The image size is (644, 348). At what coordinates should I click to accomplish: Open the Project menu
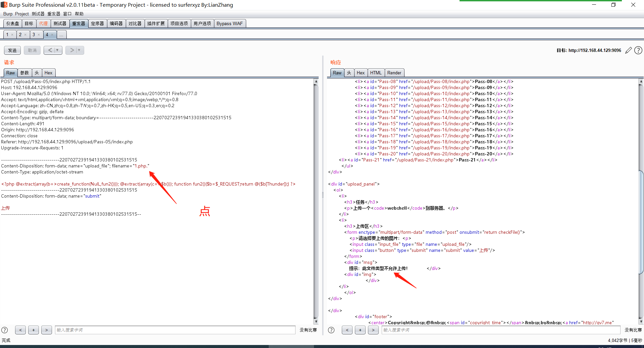point(22,14)
